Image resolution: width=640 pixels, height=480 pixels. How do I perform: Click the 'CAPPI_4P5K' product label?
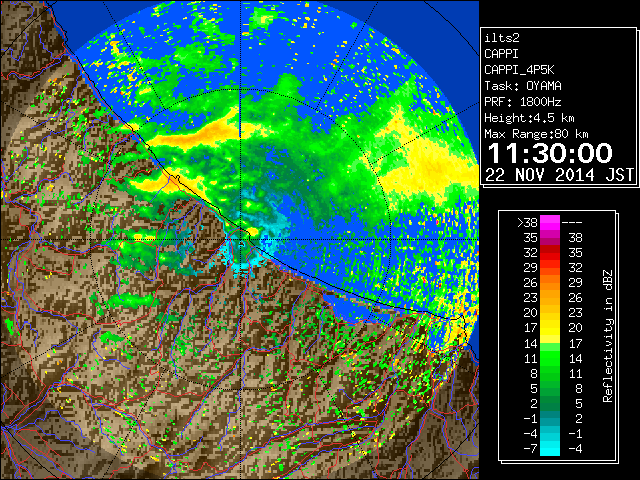click(x=519, y=70)
